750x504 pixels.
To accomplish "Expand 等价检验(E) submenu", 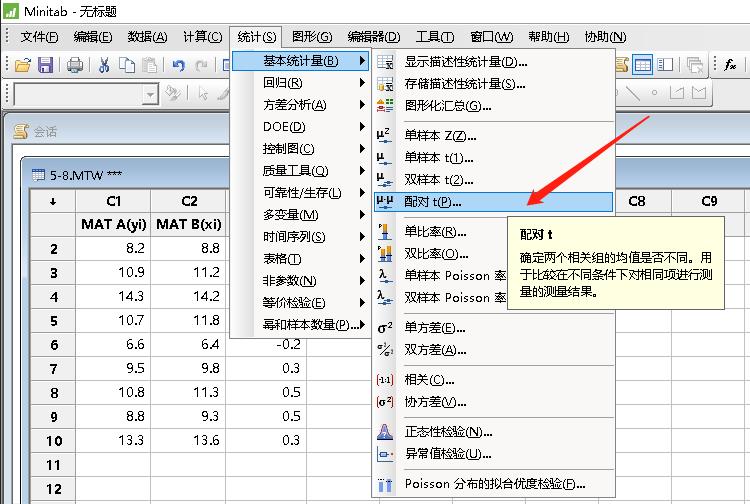I will click(300, 303).
